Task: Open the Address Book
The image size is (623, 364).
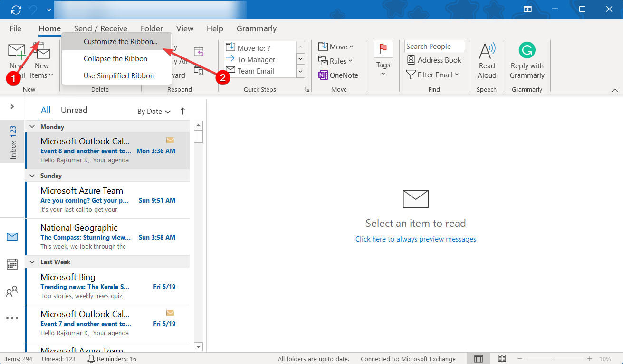Action: click(434, 60)
